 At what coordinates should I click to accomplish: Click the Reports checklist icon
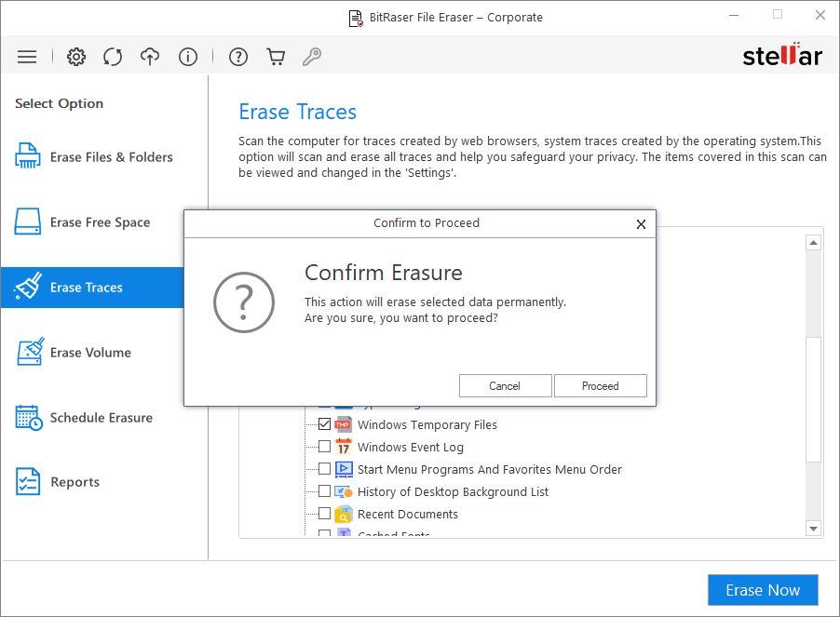(28, 482)
